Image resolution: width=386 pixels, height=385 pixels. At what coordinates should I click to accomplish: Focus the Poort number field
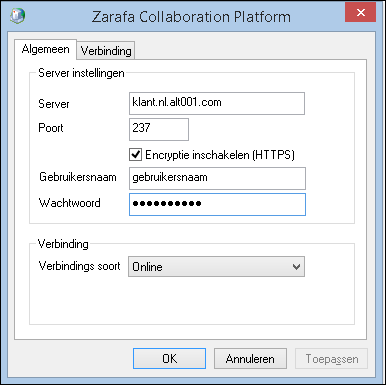tap(159, 129)
